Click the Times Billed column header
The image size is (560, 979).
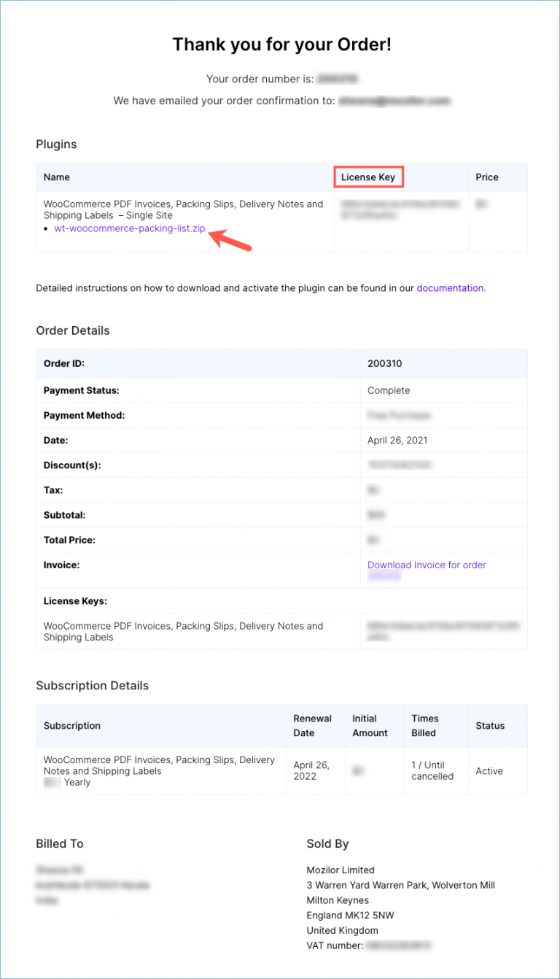(x=425, y=726)
